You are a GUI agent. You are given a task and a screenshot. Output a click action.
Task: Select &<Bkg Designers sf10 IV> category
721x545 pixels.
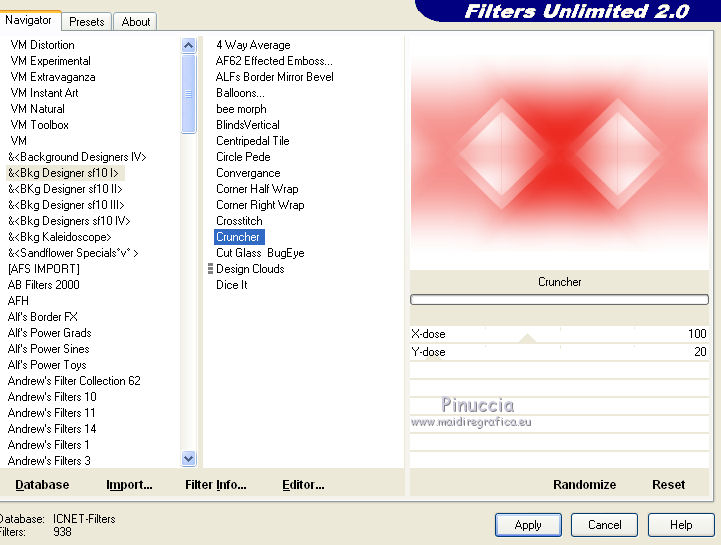[x=69, y=221]
